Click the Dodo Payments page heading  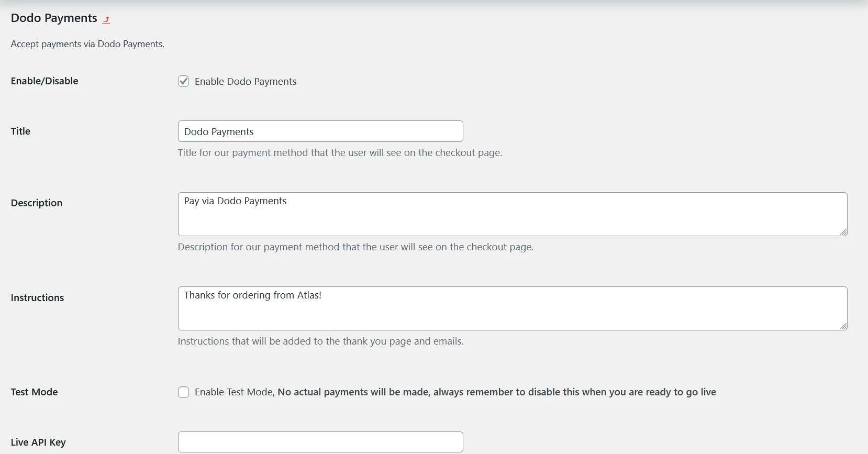point(54,18)
